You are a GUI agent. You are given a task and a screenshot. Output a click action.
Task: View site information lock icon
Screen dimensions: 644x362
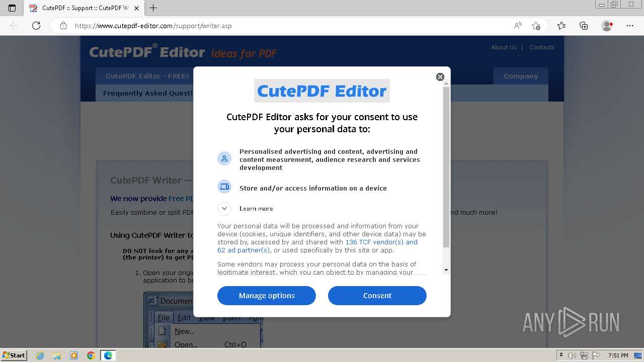coord(63,26)
